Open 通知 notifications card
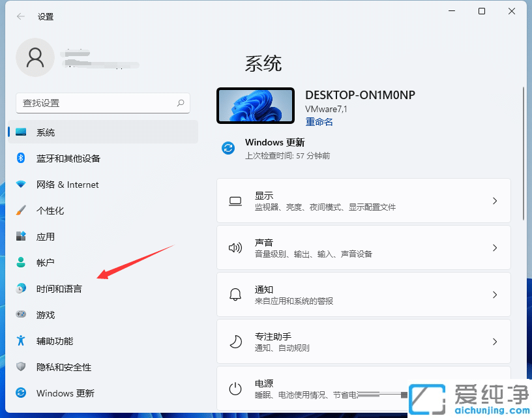 point(363,295)
